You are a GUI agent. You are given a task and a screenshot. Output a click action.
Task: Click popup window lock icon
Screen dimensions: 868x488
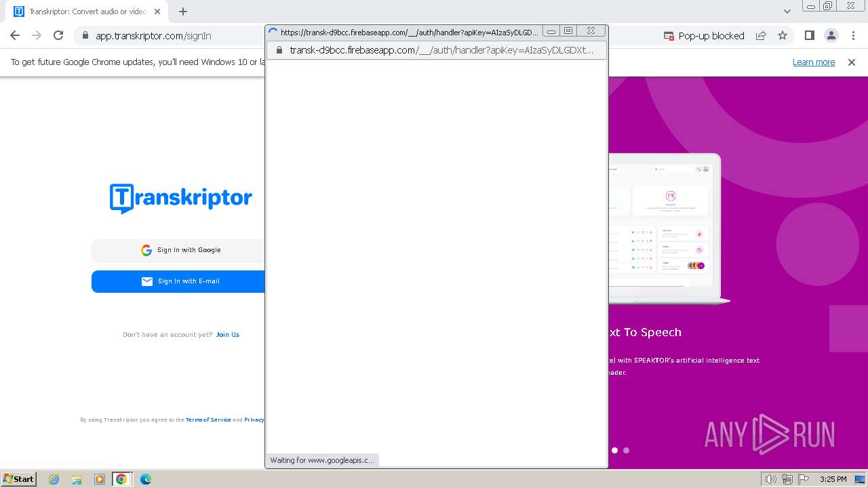click(x=279, y=50)
